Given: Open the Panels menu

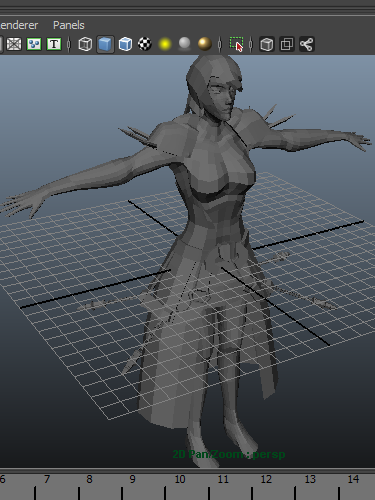Looking at the screenshot, I should coord(69,25).
